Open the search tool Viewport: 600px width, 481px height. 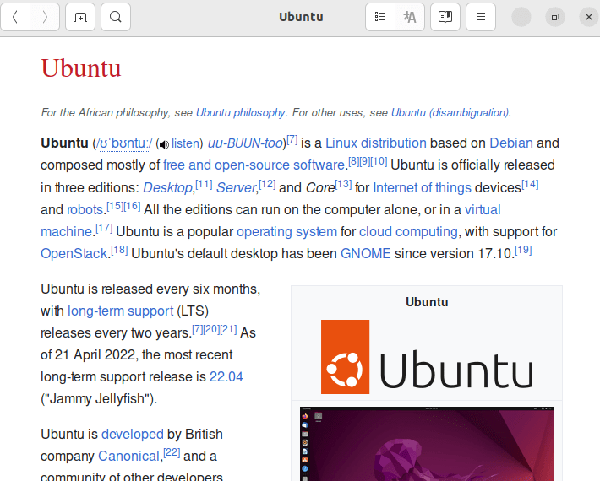116,17
